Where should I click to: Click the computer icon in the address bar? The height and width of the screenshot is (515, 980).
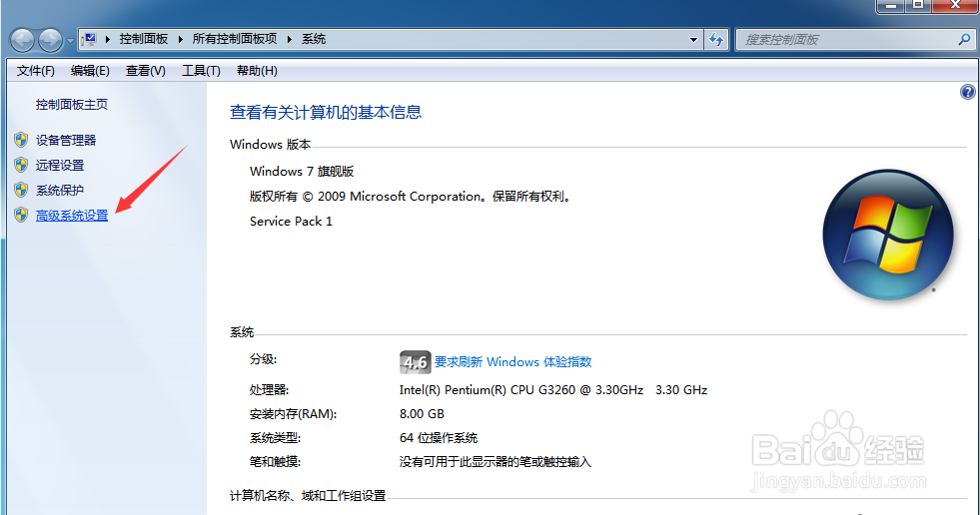89,39
